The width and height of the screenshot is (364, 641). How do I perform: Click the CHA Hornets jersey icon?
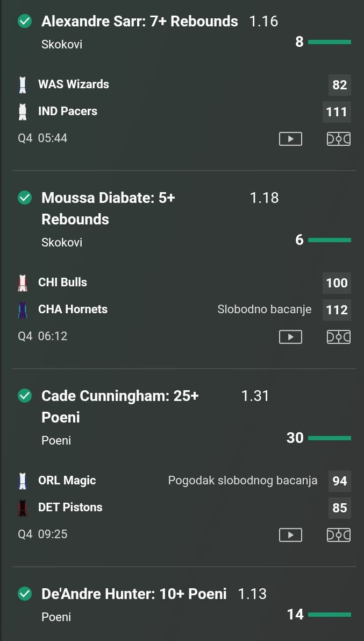click(23, 309)
